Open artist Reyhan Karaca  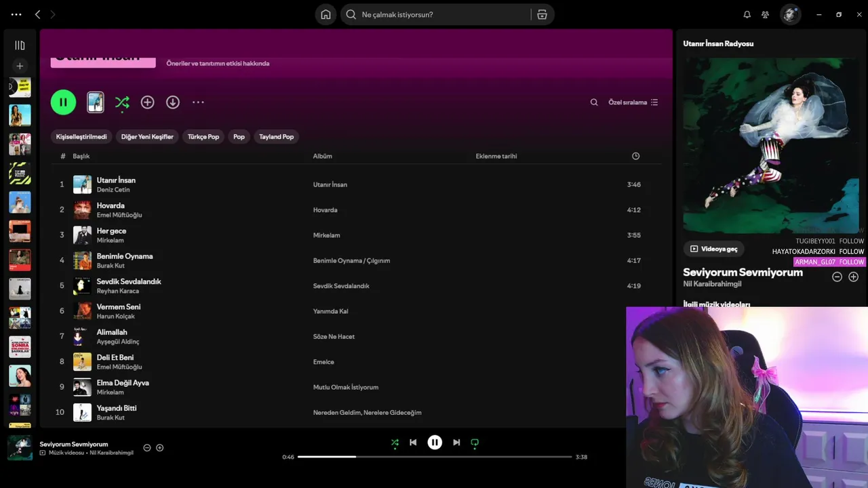point(117,291)
